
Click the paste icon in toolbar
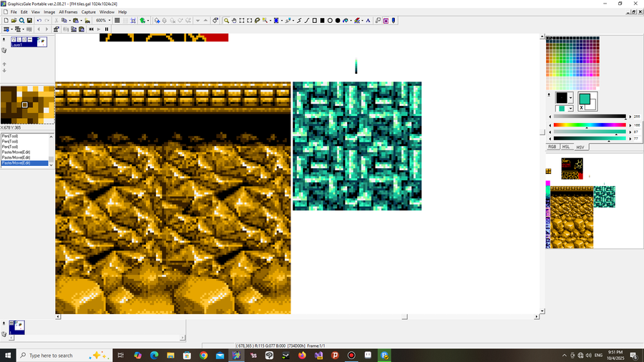pos(76,21)
